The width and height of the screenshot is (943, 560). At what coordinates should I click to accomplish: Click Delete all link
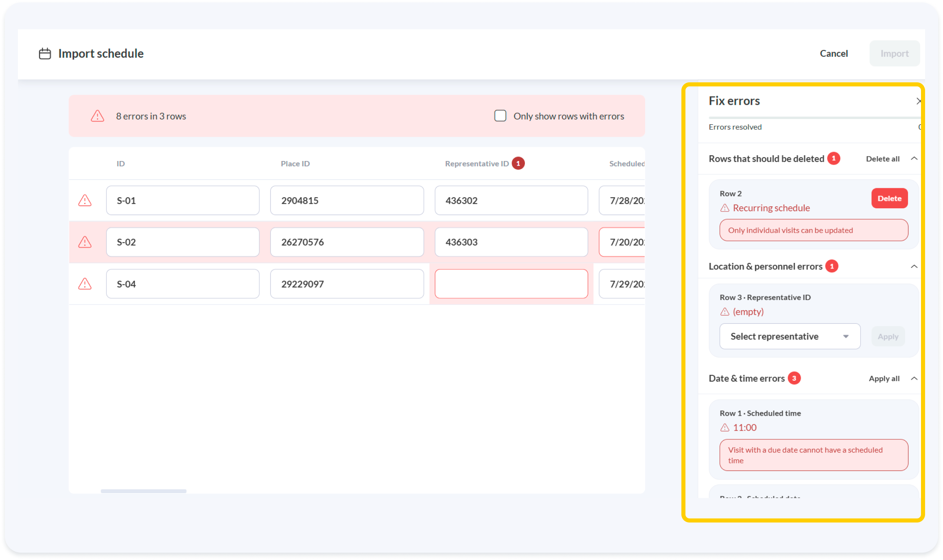pos(883,159)
